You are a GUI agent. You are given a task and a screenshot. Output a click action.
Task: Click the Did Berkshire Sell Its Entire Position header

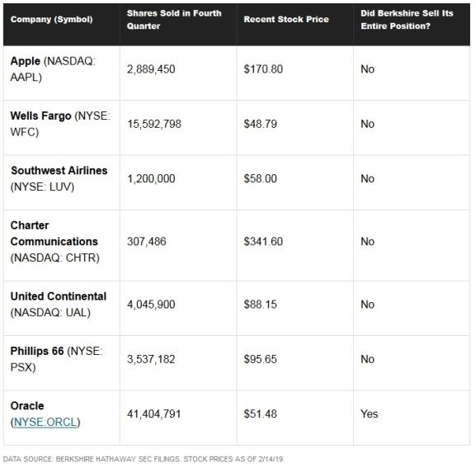click(x=407, y=20)
